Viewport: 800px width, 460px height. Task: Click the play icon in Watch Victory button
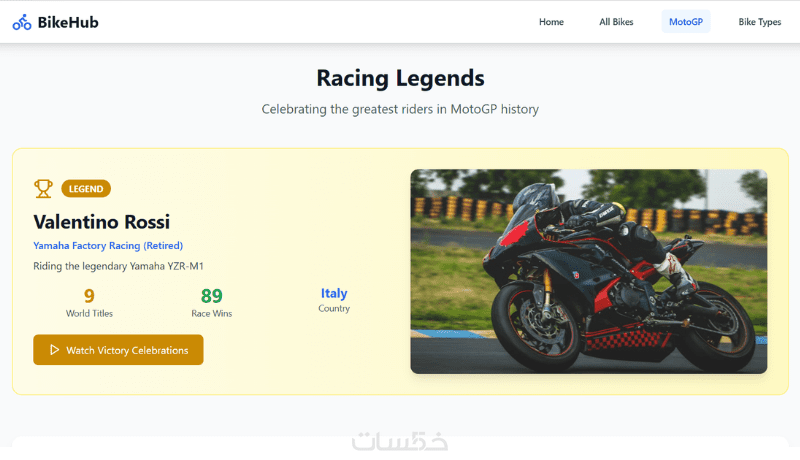[54, 350]
